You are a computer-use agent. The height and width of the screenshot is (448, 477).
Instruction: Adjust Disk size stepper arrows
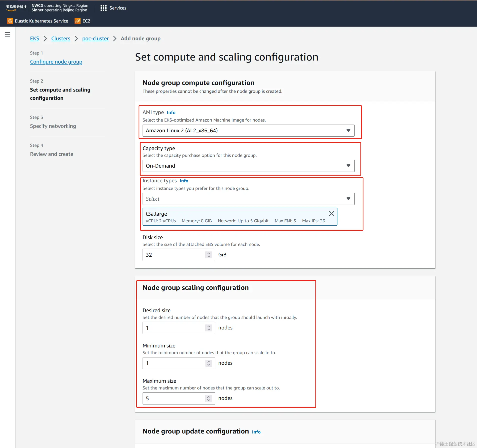click(209, 255)
